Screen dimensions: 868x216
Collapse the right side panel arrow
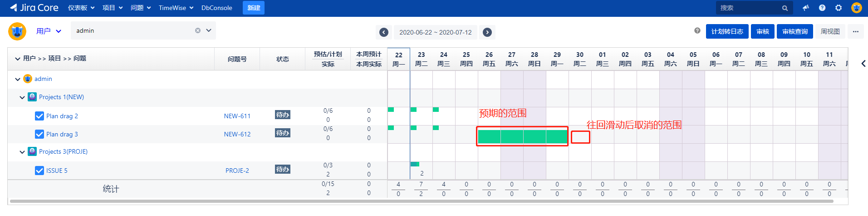(x=863, y=64)
